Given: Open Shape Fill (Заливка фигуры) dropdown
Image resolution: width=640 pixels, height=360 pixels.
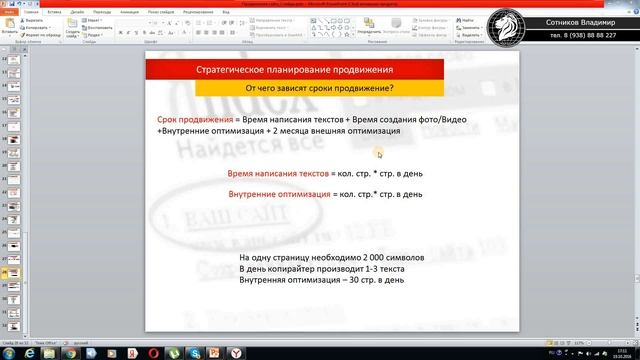Looking at the screenshot, I should click(430, 20).
